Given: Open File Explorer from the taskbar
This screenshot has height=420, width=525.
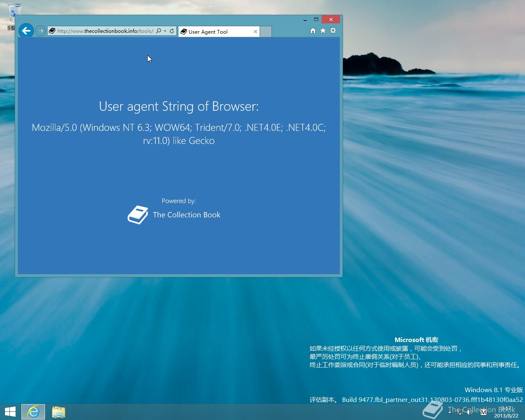Looking at the screenshot, I should pyautogui.click(x=59, y=412).
